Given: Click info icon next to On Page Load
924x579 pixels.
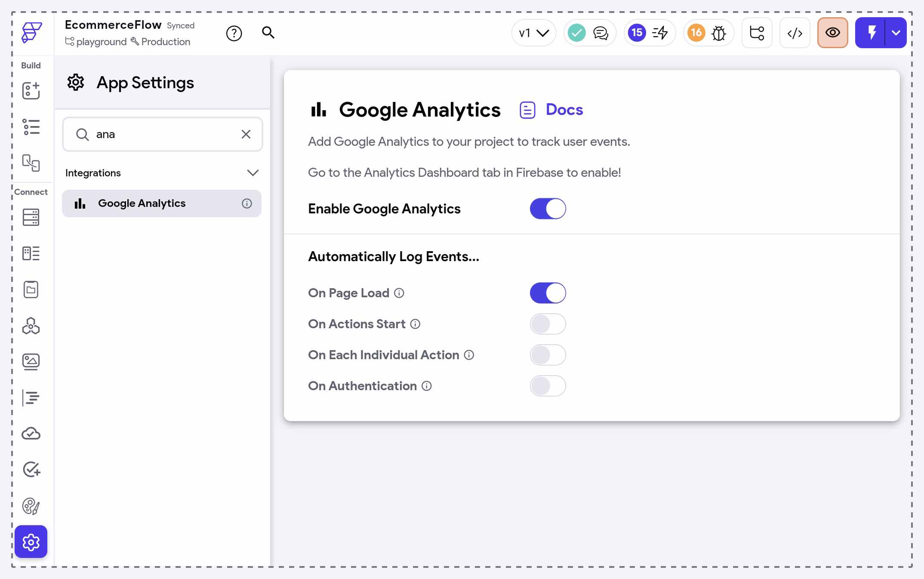Looking at the screenshot, I should tap(399, 293).
